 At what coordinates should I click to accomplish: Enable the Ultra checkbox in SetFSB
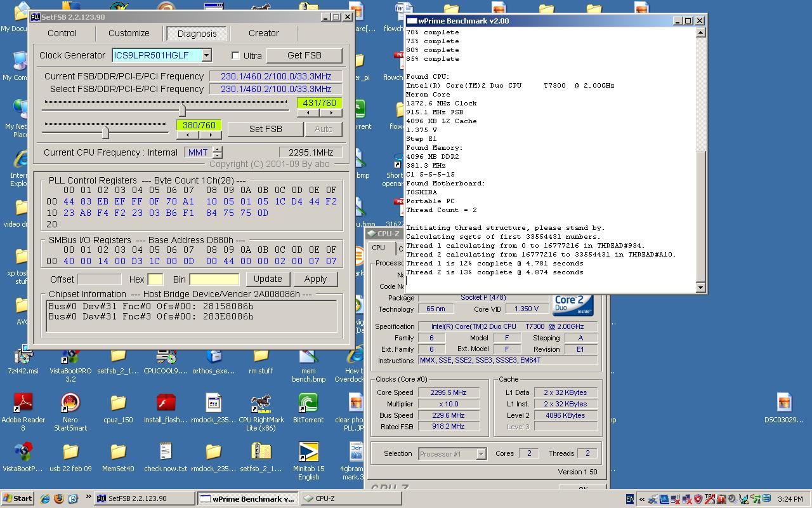click(235, 56)
